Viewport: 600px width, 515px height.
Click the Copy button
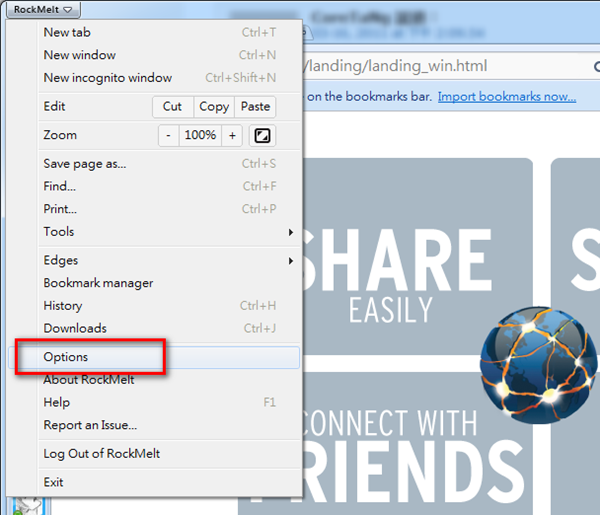[214, 107]
